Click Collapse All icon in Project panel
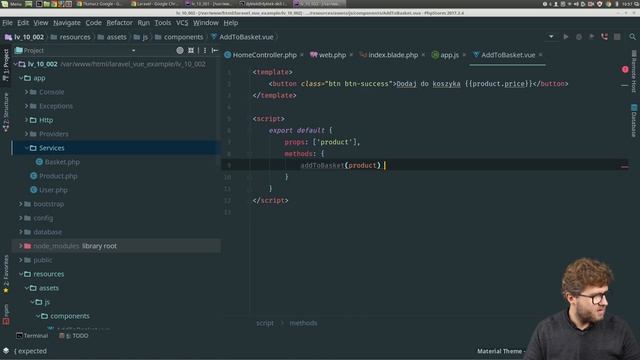The image size is (640, 360). 191,50
